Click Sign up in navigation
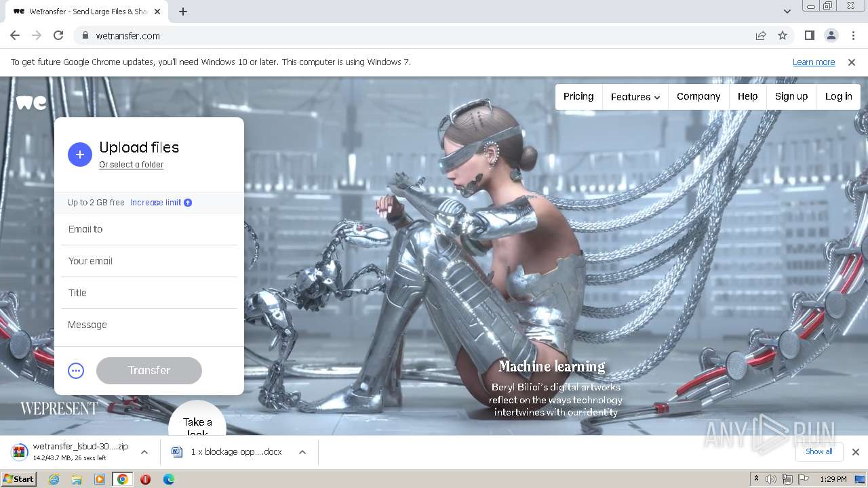 coord(791,96)
